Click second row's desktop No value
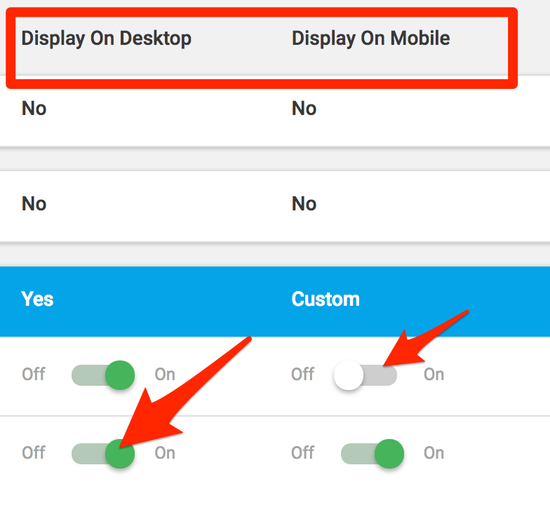The width and height of the screenshot is (550, 505). coord(34,204)
